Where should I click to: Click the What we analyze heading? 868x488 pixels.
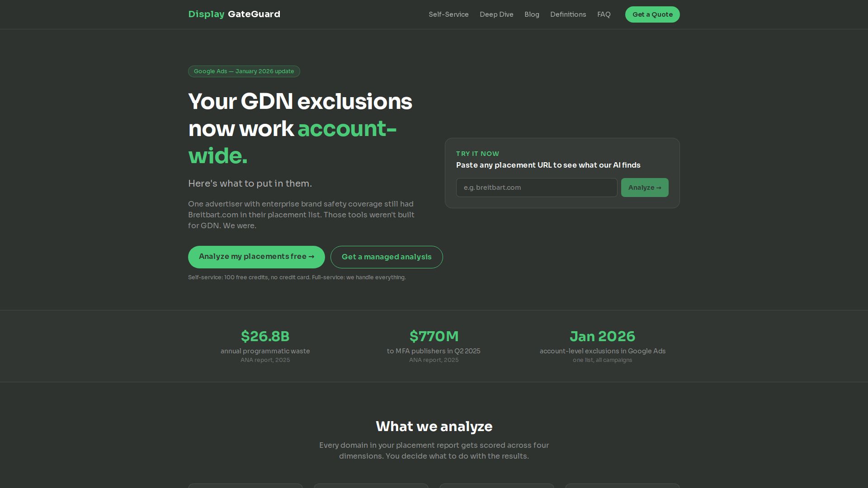click(434, 427)
